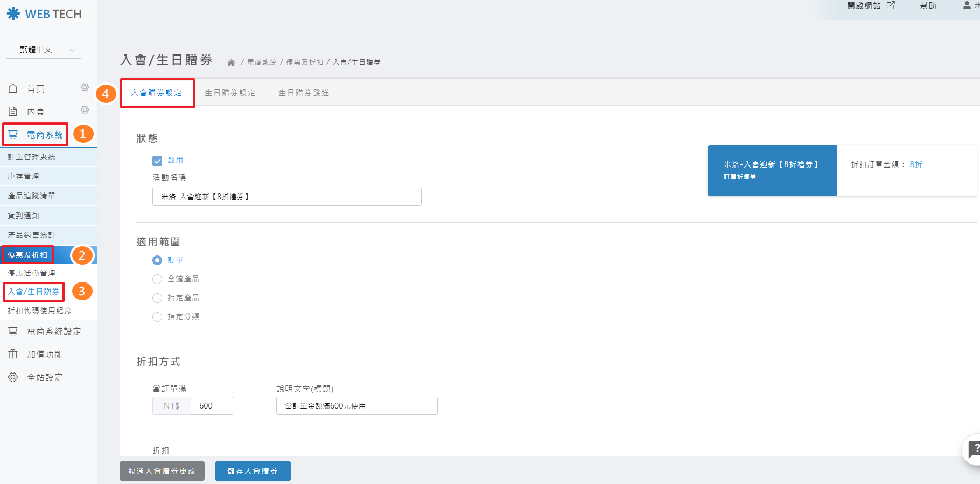
Task: Expand the 電商系統設定 sidebar menu
Action: click(x=53, y=331)
